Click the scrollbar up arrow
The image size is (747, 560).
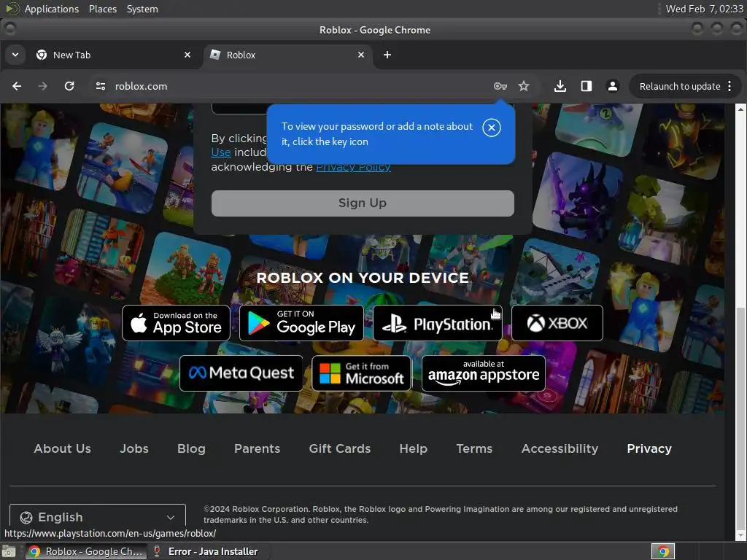(741, 109)
